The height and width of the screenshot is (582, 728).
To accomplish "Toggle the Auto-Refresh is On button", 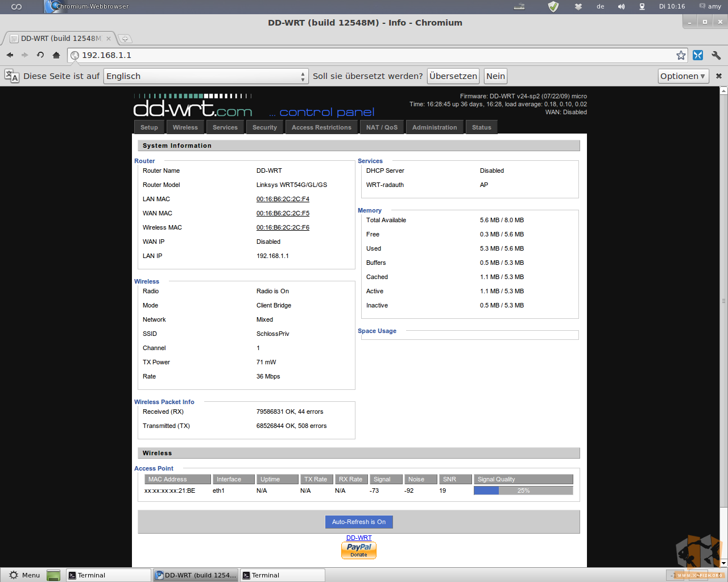I will [x=359, y=522].
